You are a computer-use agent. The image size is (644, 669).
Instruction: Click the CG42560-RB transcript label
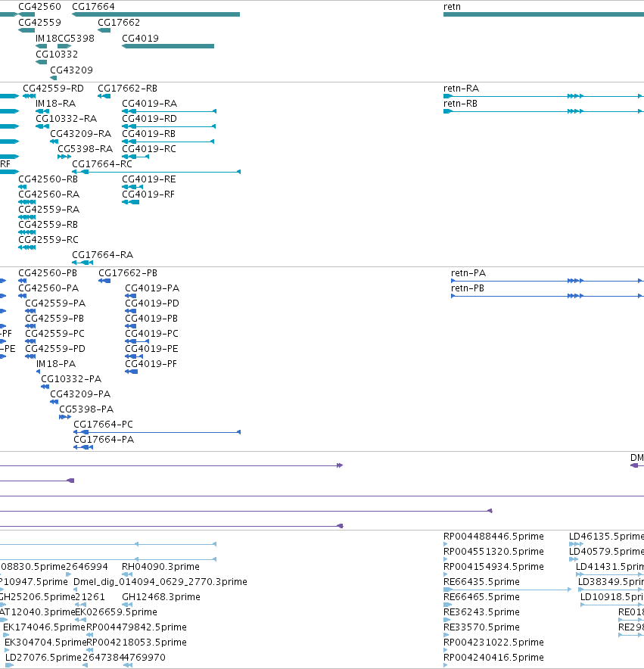pyautogui.click(x=48, y=179)
